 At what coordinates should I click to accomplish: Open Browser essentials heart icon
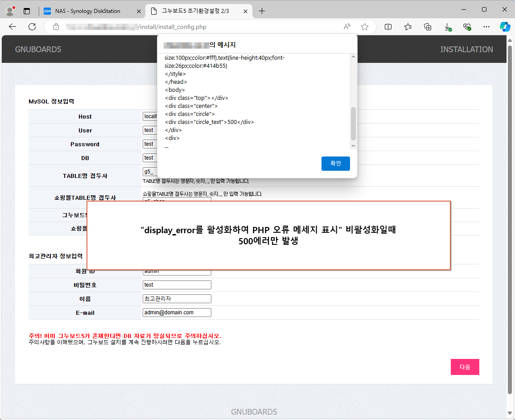pyautogui.click(x=467, y=27)
